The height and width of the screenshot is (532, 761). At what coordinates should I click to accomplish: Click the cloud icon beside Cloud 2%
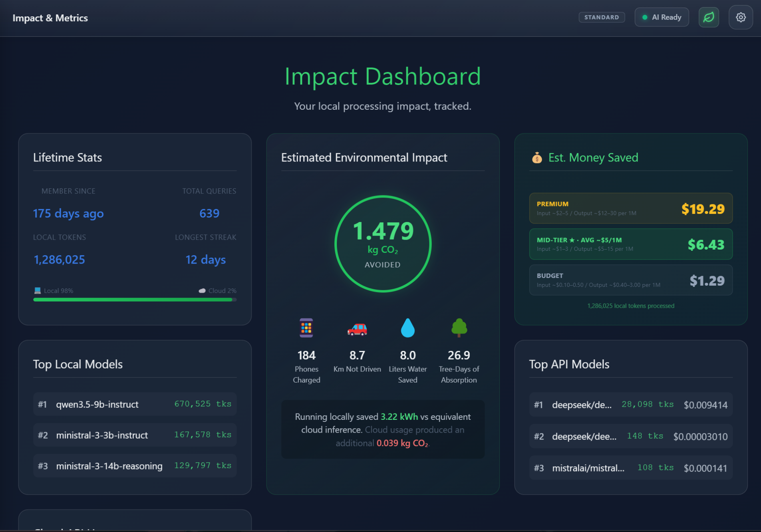(202, 290)
